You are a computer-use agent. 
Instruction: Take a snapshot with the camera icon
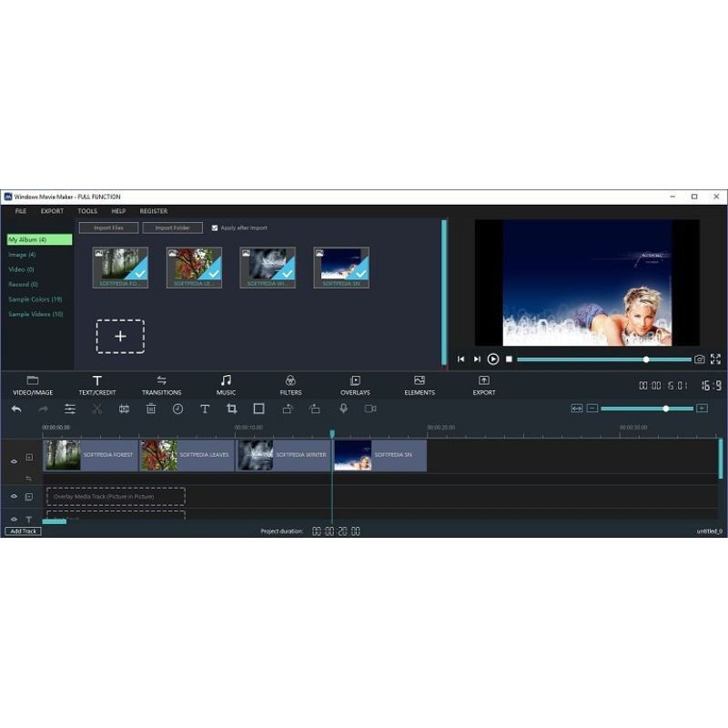[700, 359]
